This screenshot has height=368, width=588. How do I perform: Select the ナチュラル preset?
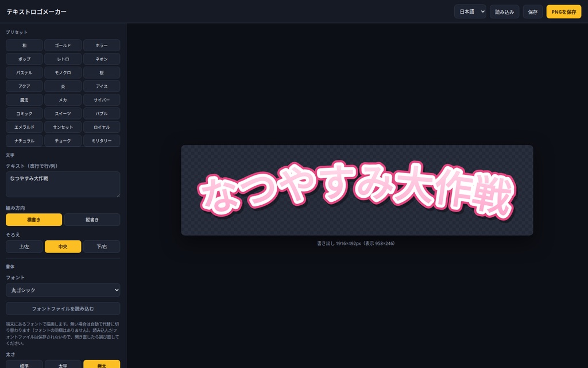coord(24,141)
